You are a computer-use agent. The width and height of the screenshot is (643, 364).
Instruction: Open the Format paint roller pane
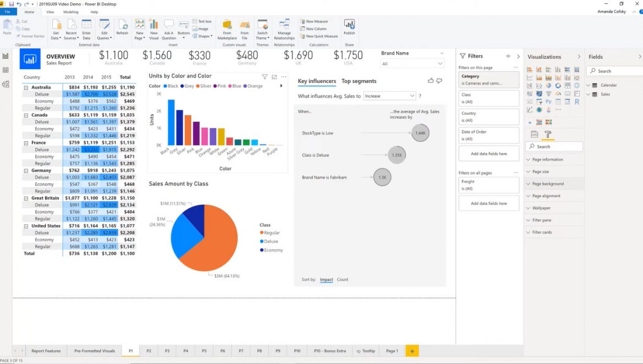point(548,134)
